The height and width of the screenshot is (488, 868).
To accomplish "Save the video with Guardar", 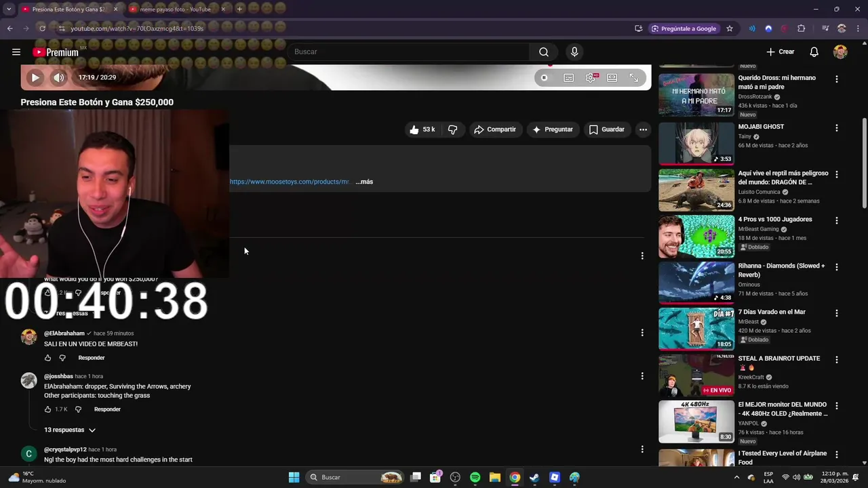I will point(607,129).
